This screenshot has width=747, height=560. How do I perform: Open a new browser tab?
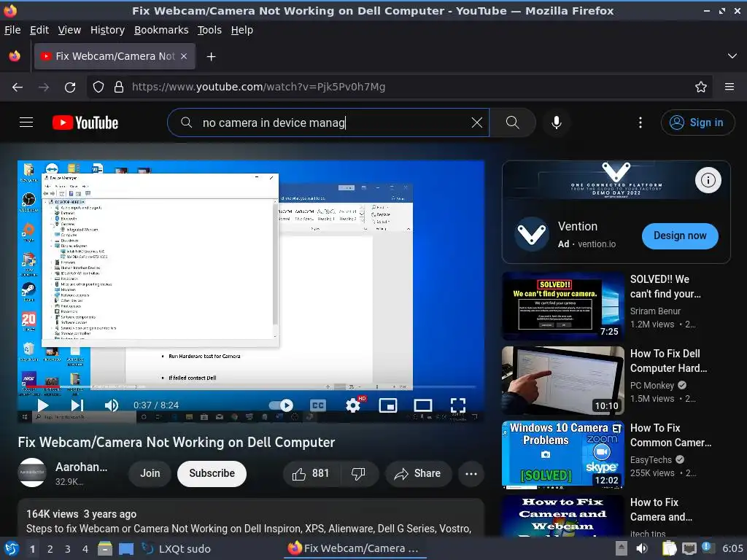click(211, 57)
